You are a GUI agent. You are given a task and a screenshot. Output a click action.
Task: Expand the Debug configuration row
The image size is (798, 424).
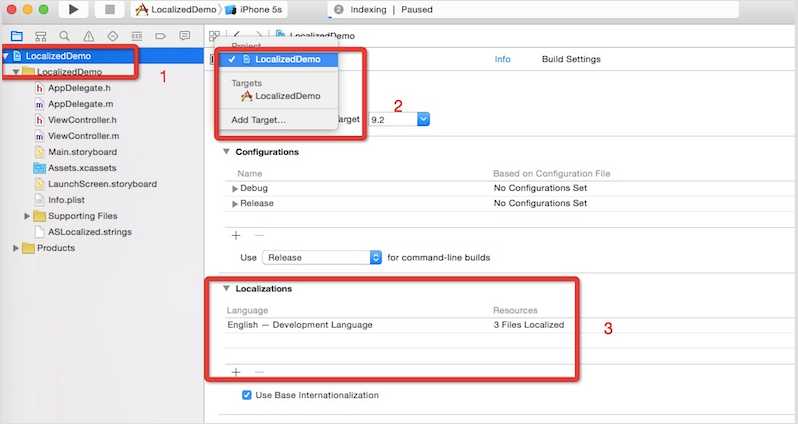tap(235, 188)
